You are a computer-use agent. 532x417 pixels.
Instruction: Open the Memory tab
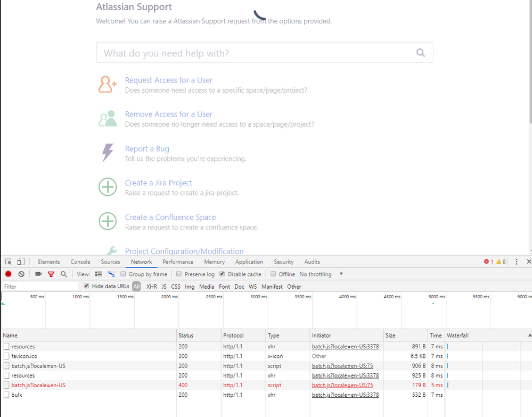pos(214,261)
